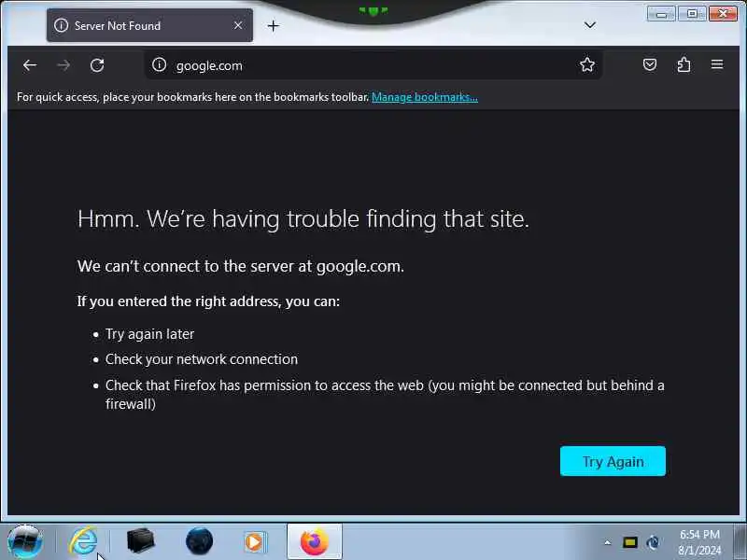This screenshot has width=747, height=560.
Task: Expand the list all tabs chevron
Action: click(x=590, y=25)
